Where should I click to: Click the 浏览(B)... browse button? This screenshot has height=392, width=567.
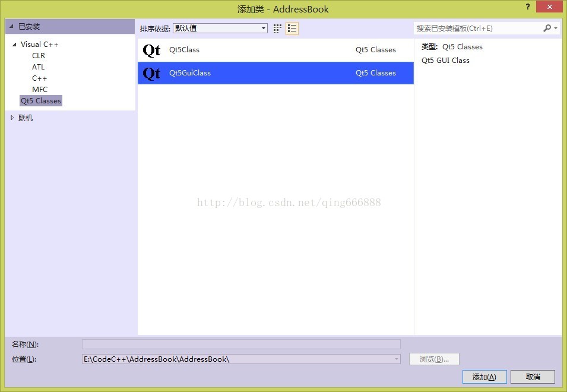tap(434, 359)
